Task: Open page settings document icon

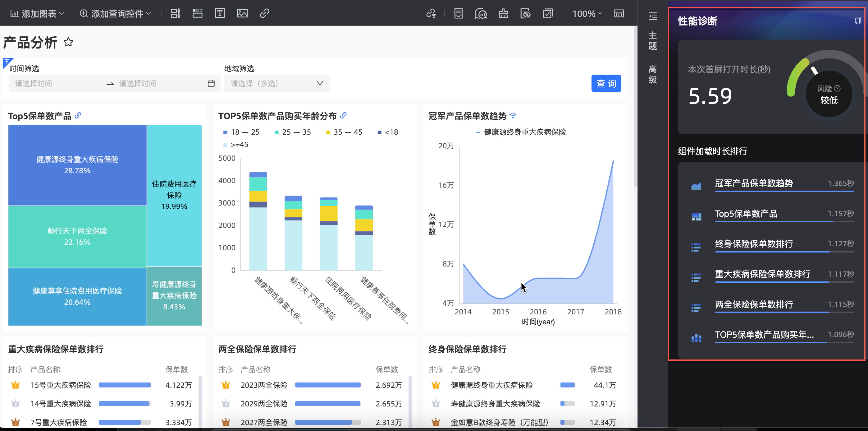Action: 458,13
